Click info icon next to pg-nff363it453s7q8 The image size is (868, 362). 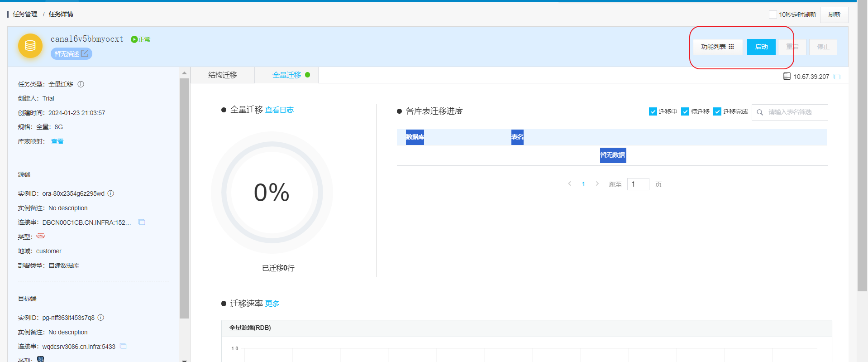tap(101, 318)
